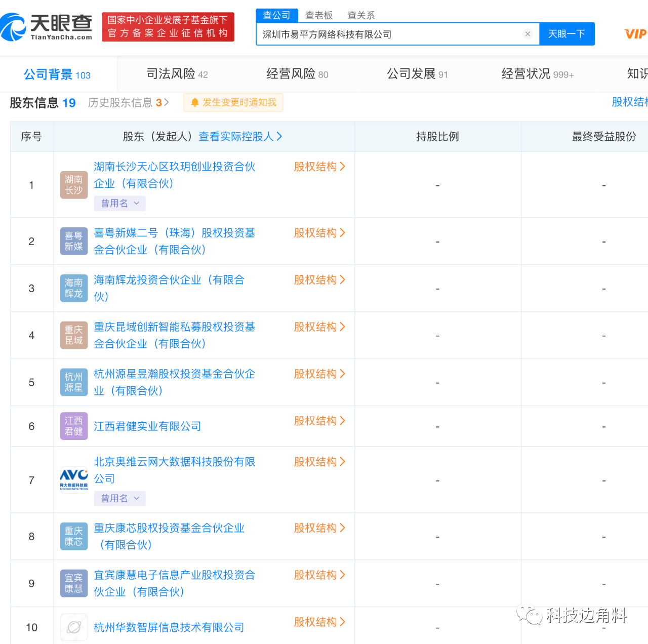Click the 杭州华数智屏 logo icon
The image size is (648, 644).
click(x=74, y=627)
